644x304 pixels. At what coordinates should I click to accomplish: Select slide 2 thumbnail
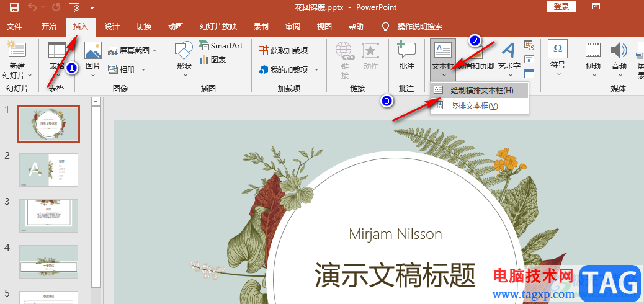48,170
